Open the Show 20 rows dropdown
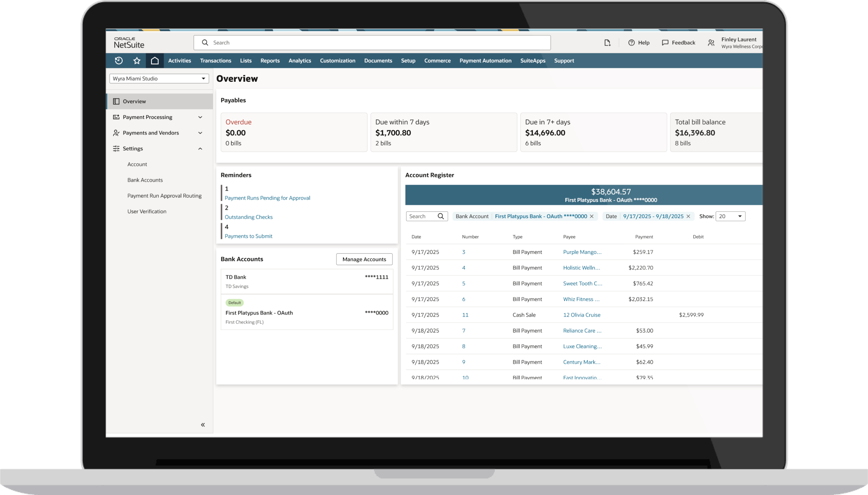The width and height of the screenshot is (868, 495). (x=730, y=216)
